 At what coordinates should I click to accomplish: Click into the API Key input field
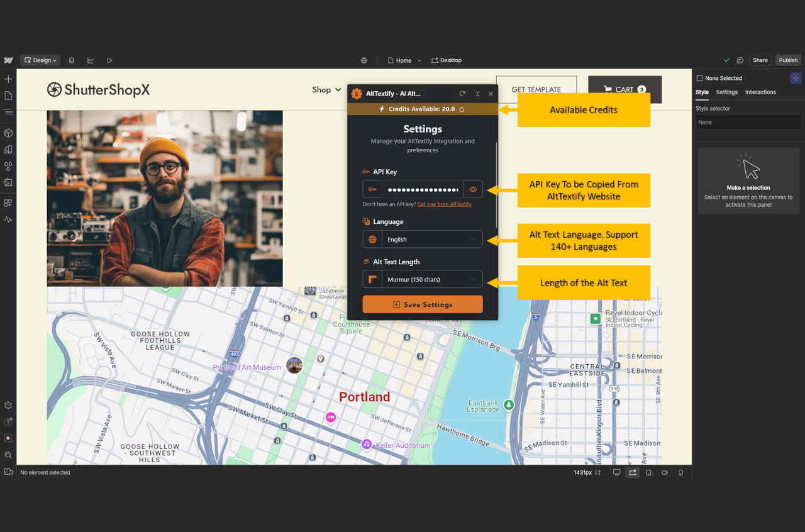pyautogui.click(x=423, y=189)
